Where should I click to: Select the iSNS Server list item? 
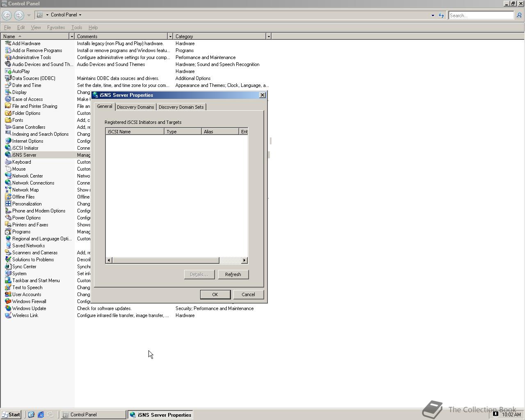pyautogui.click(x=24, y=155)
